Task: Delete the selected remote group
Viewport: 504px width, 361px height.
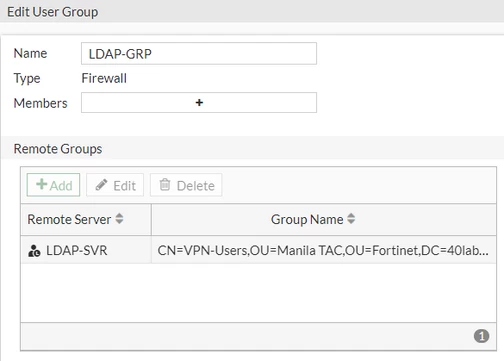Action: point(186,185)
